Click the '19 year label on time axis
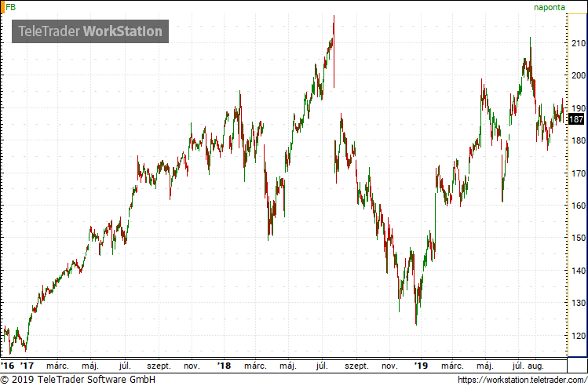The height and width of the screenshot is (386, 588). tap(421, 366)
